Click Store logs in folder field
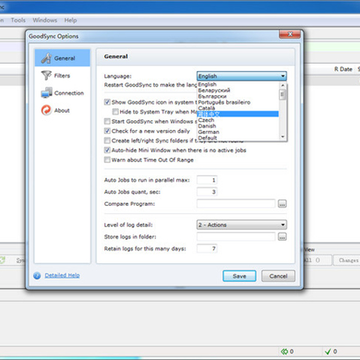This screenshot has height=360, width=360. [236, 237]
